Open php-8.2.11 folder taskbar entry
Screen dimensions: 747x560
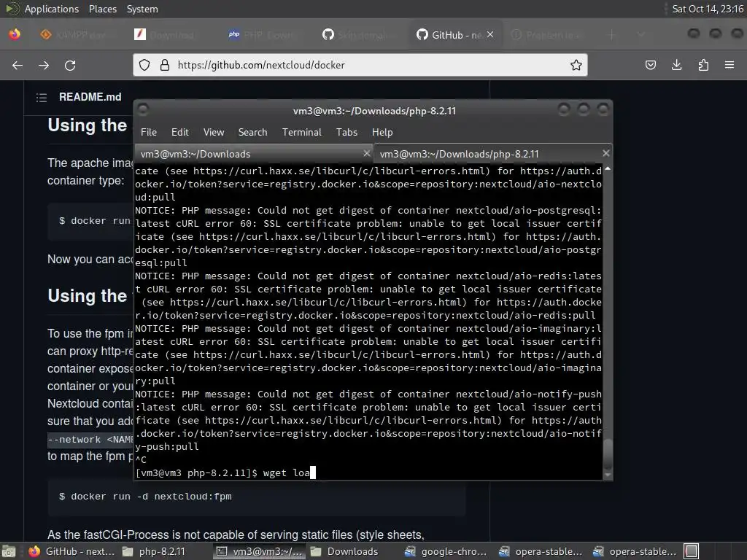164,551
